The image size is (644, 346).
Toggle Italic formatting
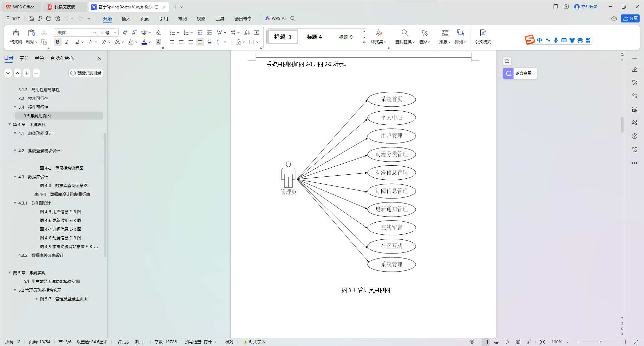click(x=67, y=42)
